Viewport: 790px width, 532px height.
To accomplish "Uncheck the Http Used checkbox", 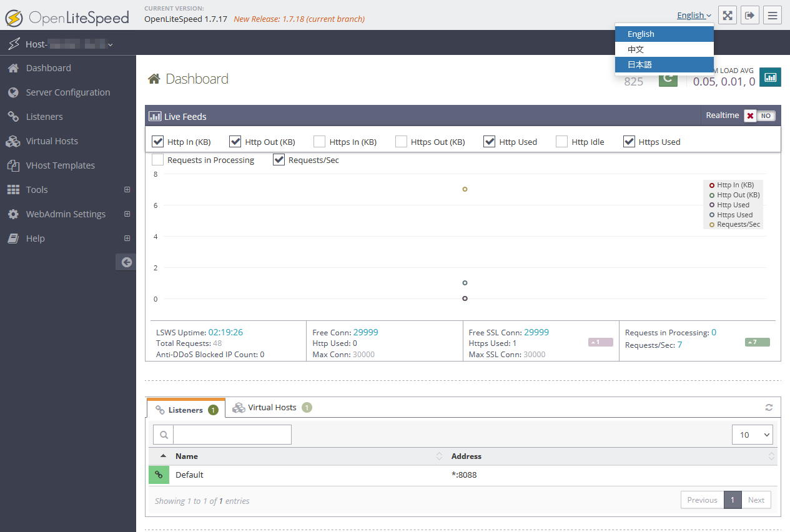I will [x=490, y=142].
